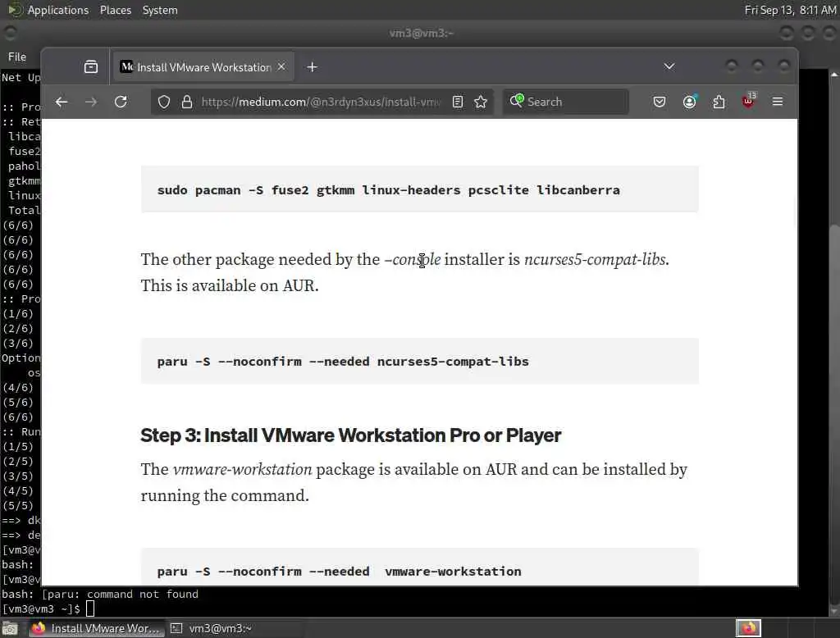The image size is (840, 638).
Task: Click the show desktop icon in bottom panel
Action: coord(10,628)
